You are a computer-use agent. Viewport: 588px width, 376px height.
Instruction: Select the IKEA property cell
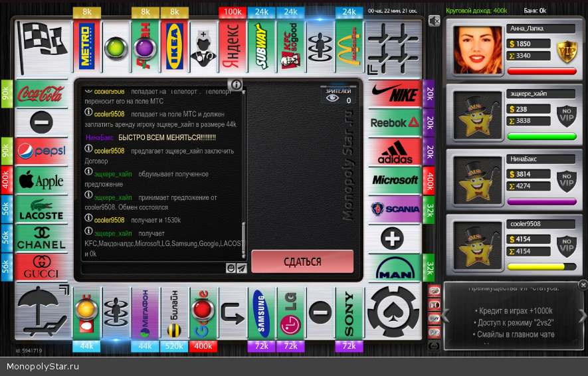(x=174, y=46)
